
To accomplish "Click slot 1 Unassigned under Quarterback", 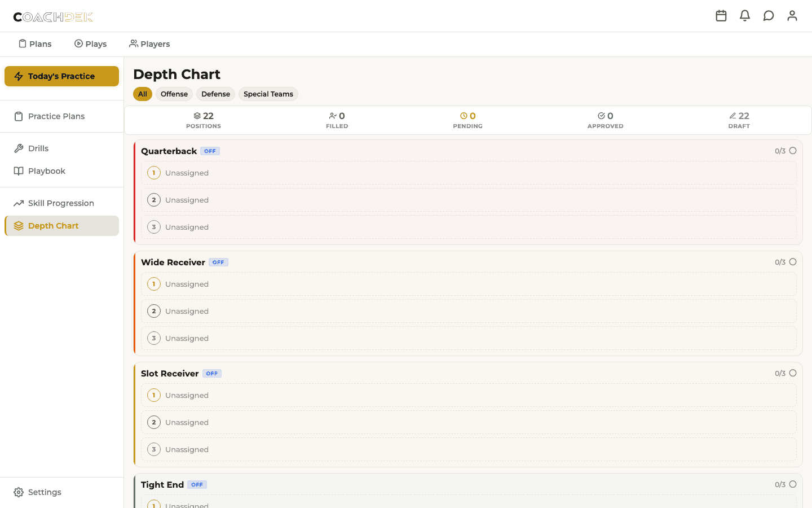I will [x=469, y=173].
